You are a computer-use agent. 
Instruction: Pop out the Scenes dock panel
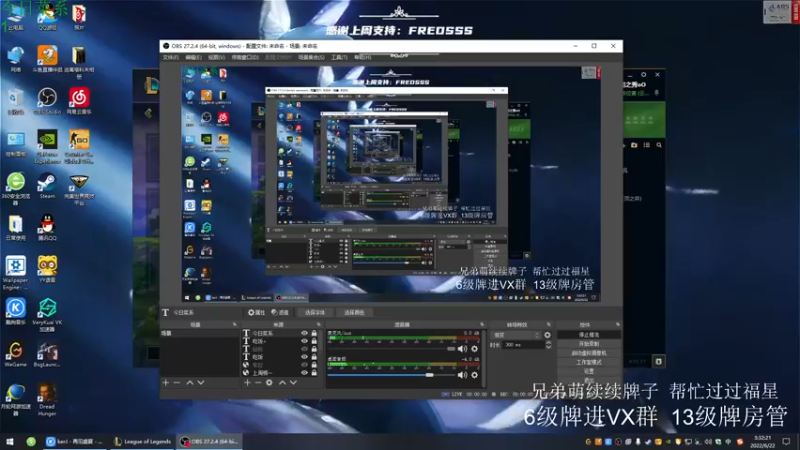pos(235,324)
